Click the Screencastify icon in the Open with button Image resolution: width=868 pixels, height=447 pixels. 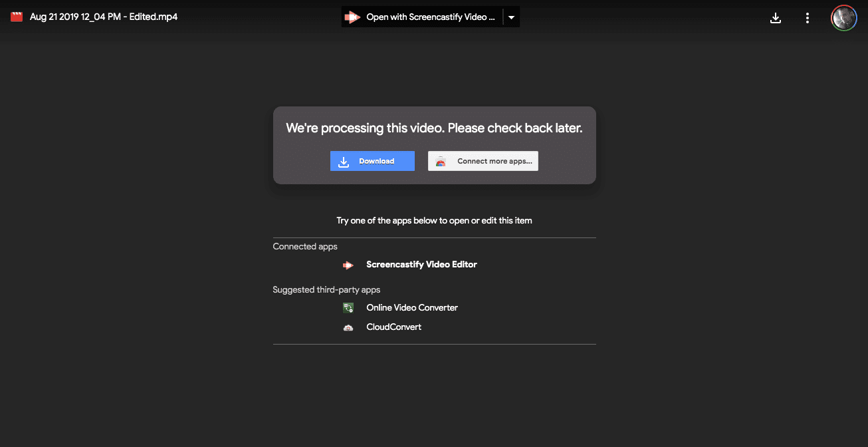(352, 17)
